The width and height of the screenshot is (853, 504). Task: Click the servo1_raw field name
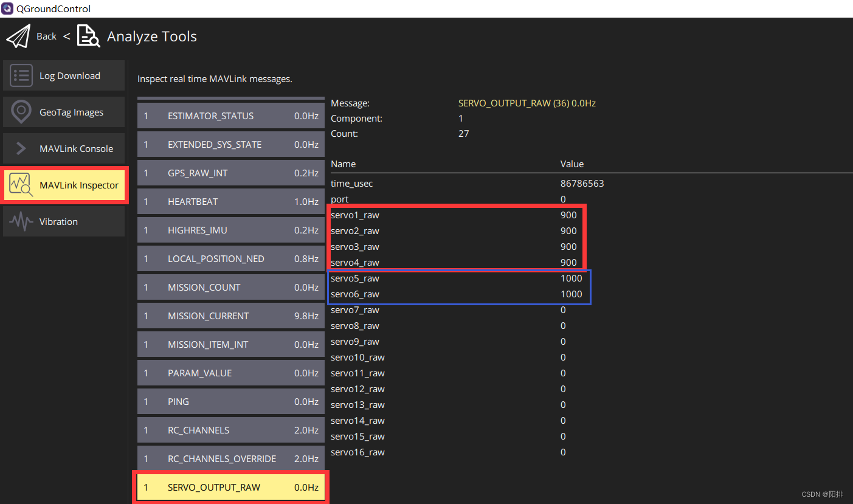click(x=355, y=215)
